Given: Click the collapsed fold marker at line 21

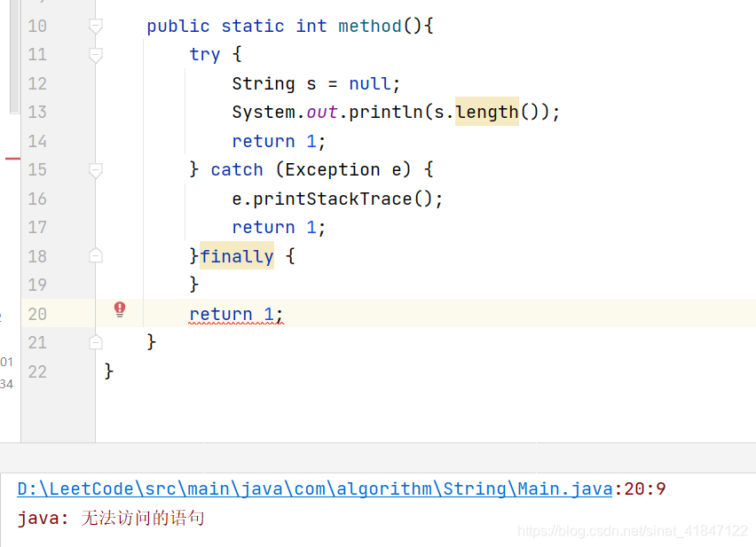Looking at the screenshot, I should pyautogui.click(x=95, y=342).
